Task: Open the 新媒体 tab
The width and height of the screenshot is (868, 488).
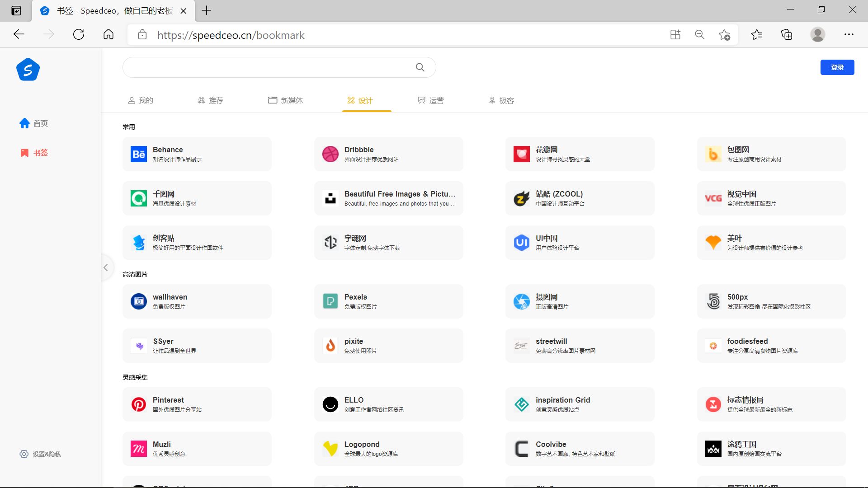Action: 285,100
